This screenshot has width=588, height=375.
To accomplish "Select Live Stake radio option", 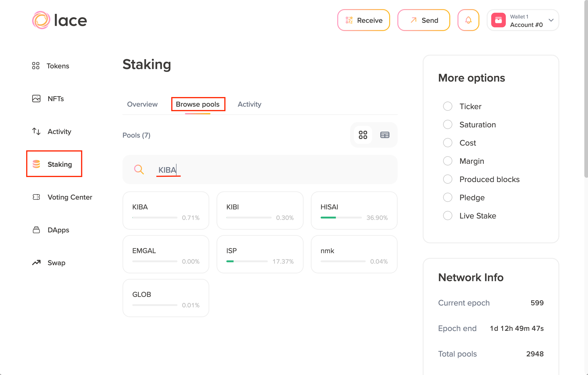I will pos(447,216).
